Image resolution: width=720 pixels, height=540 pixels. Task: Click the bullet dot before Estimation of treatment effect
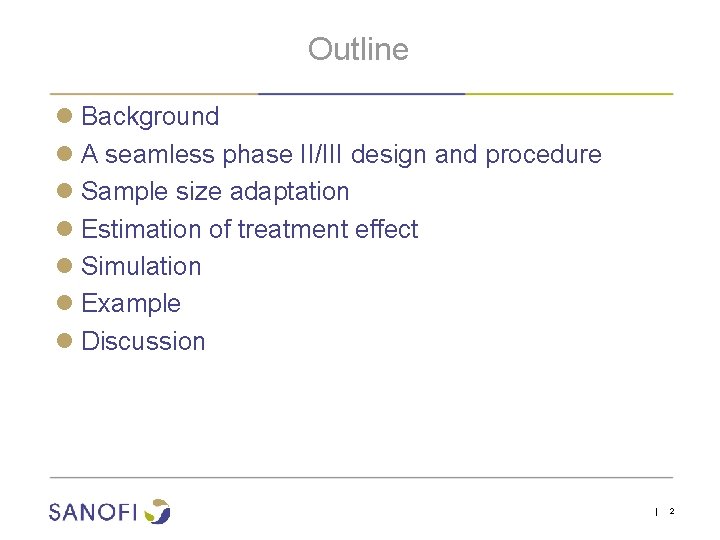63,230
